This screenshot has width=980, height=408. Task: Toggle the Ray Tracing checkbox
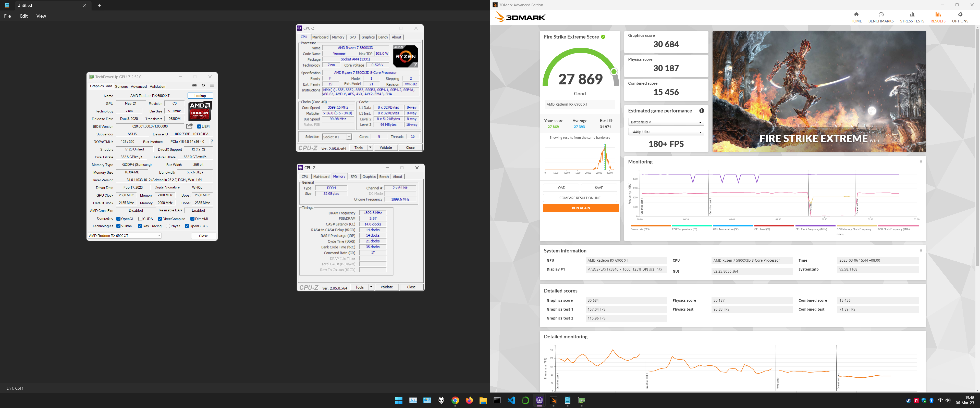(140, 226)
